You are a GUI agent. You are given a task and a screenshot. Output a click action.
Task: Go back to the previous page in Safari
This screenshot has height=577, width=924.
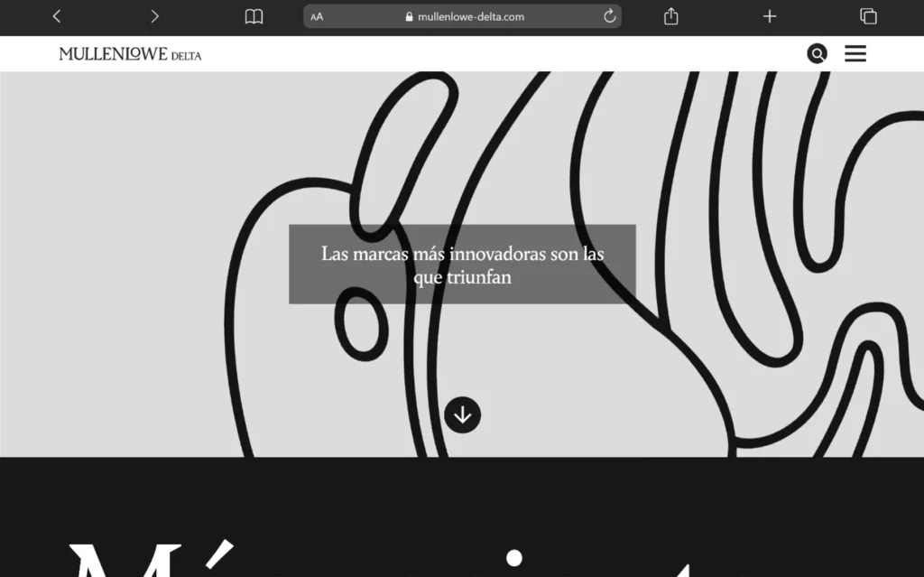click(x=57, y=16)
